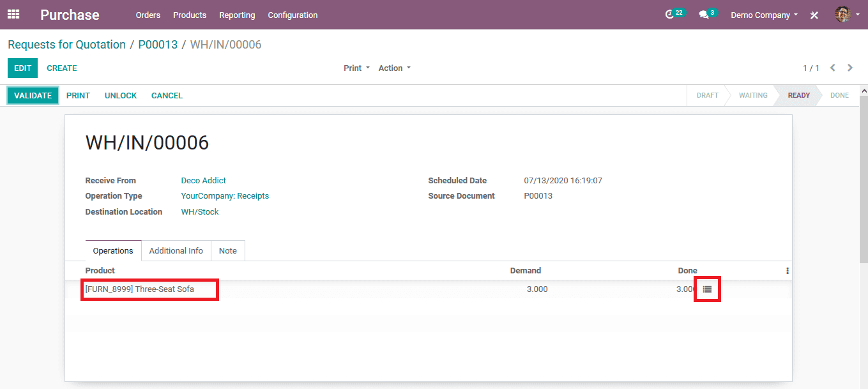Open the Orders menu
The height and width of the screenshot is (389, 868).
coord(148,15)
